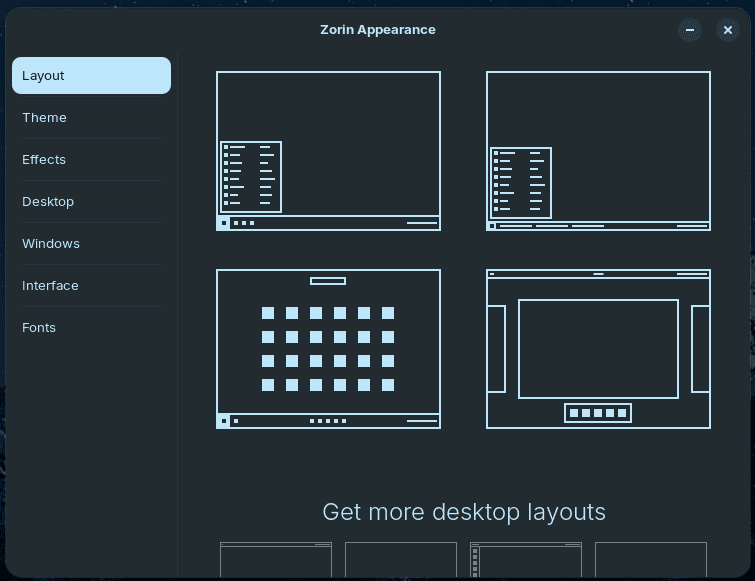Choose layout with top bar and workspace overview
The width and height of the screenshot is (755, 581).
pyautogui.click(x=598, y=349)
